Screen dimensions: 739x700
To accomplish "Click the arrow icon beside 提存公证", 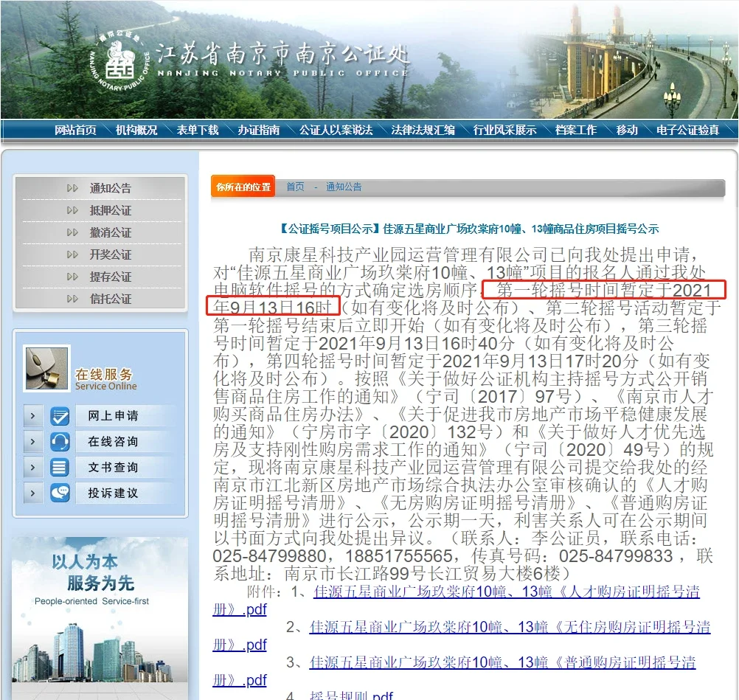I will click(x=72, y=277).
